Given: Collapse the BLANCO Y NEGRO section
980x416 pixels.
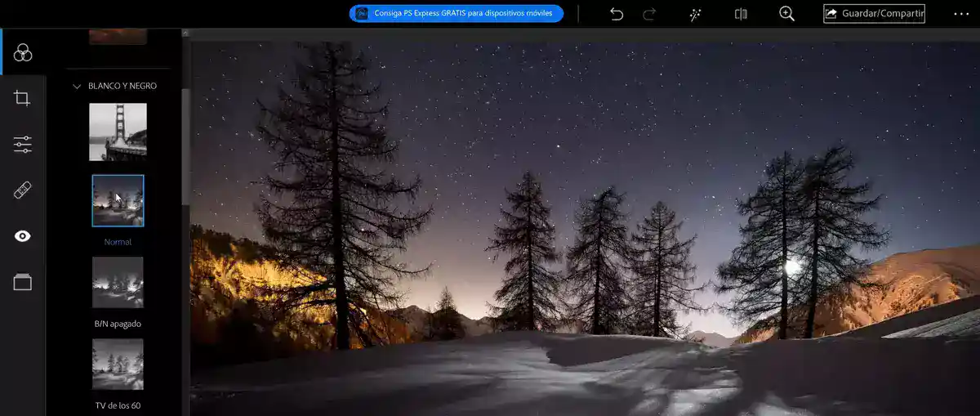Looking at the screenshot, I should pos(77,86).
